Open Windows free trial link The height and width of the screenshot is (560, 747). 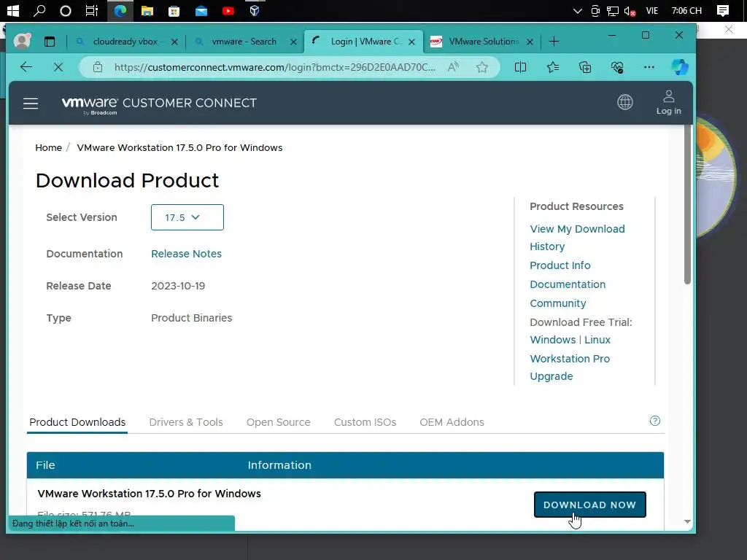pyautogui.click(x=553, y=340)
